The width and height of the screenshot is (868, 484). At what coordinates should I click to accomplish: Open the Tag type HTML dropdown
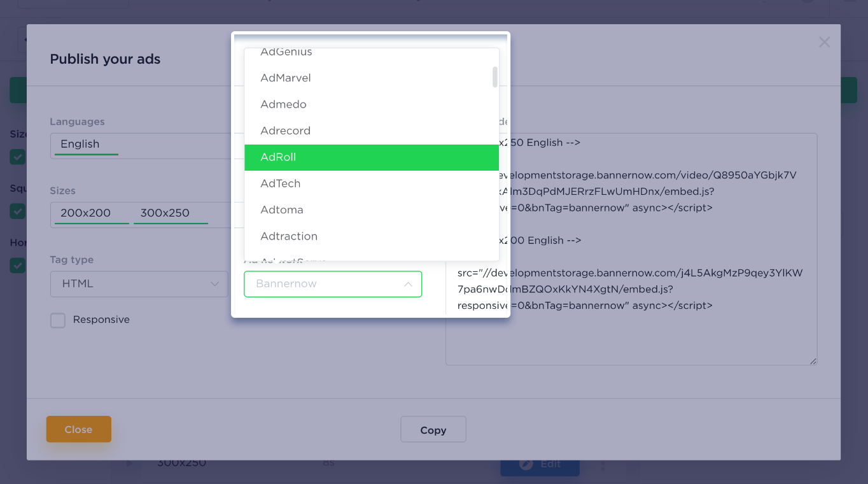pos(139,284)
